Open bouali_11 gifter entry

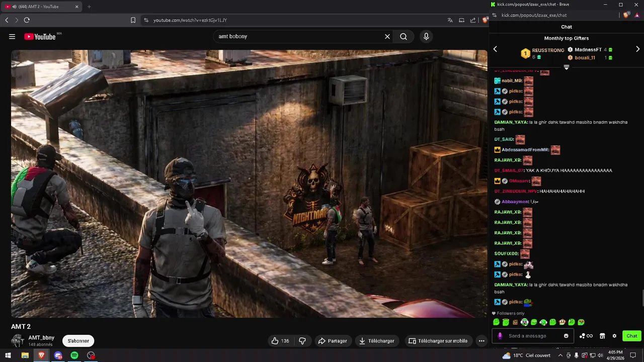coord(590,58)
